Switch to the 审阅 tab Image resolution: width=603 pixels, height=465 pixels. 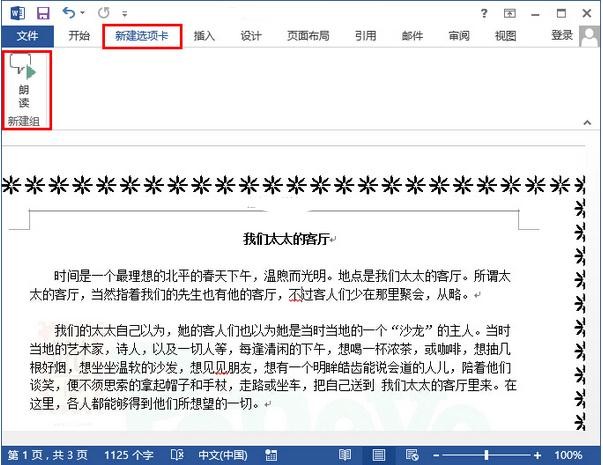tap(459, 36)
